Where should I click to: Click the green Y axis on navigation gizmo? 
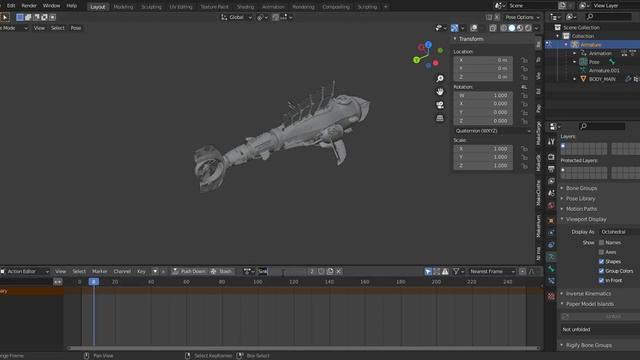(416, 60)
